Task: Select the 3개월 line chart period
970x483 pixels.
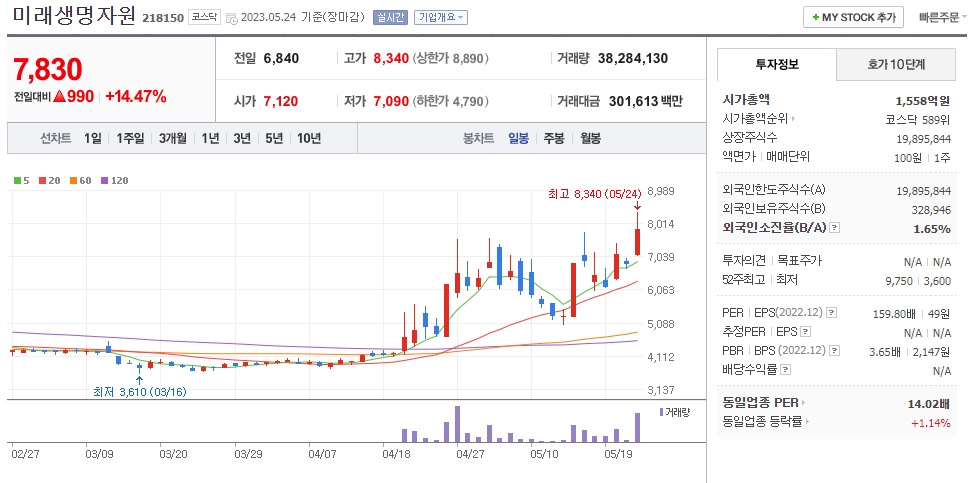Action: 172,138
